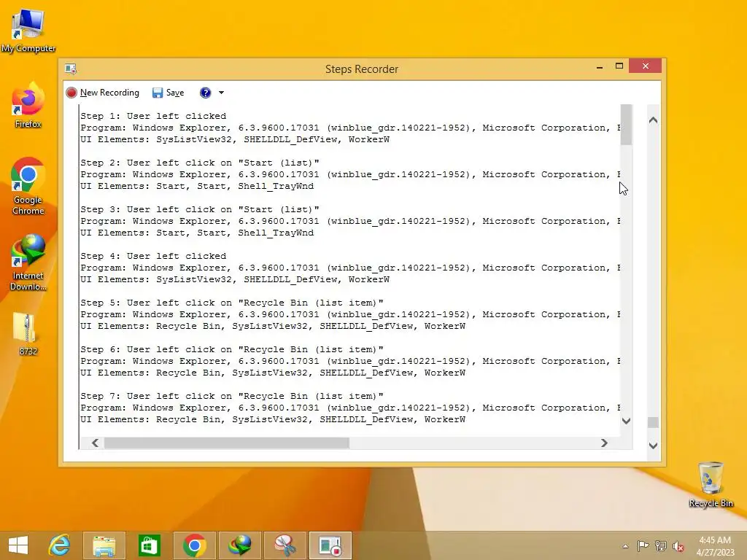This screenshot has height=560, width=747.
Task: Click the outer vertical scrollbar thumb
Action: [653, 422]
